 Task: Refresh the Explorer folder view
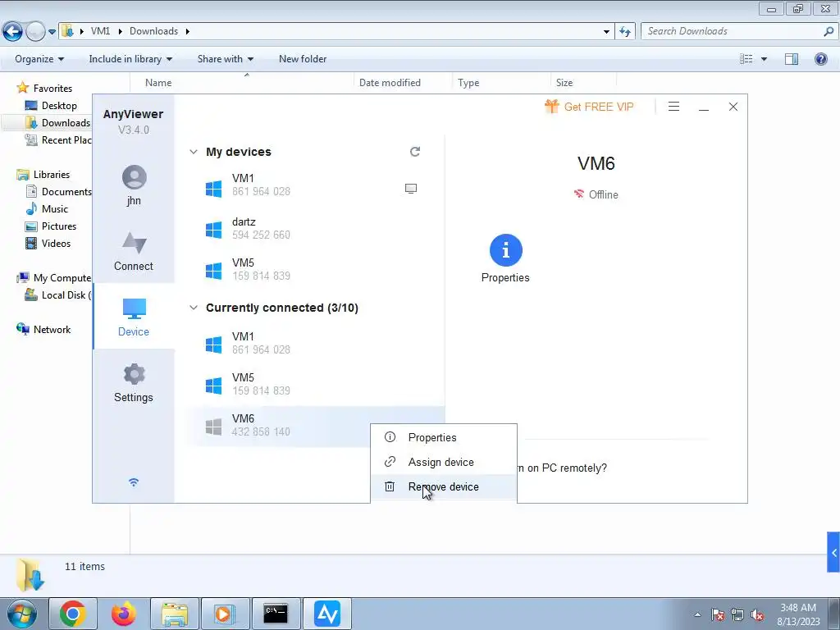[624, 32]
